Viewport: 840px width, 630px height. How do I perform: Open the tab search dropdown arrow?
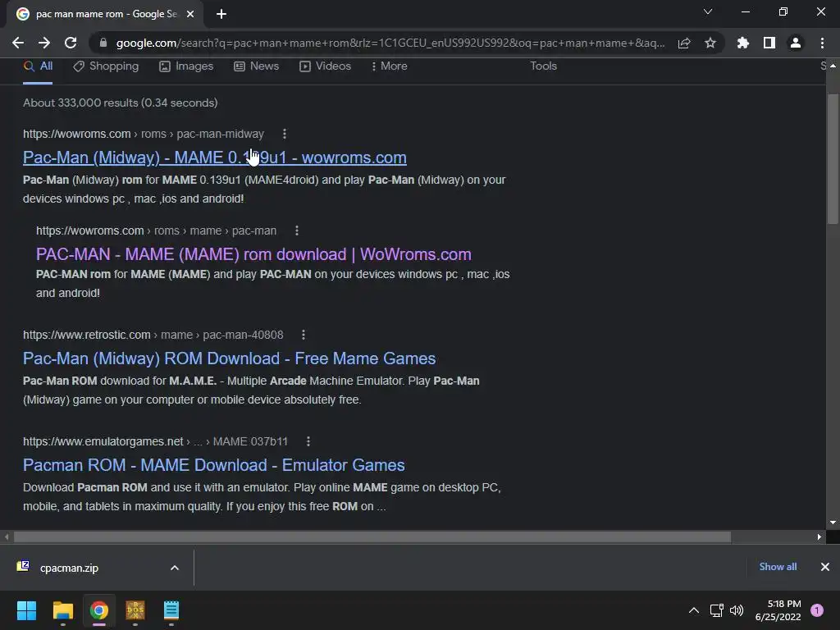[708, 11]
